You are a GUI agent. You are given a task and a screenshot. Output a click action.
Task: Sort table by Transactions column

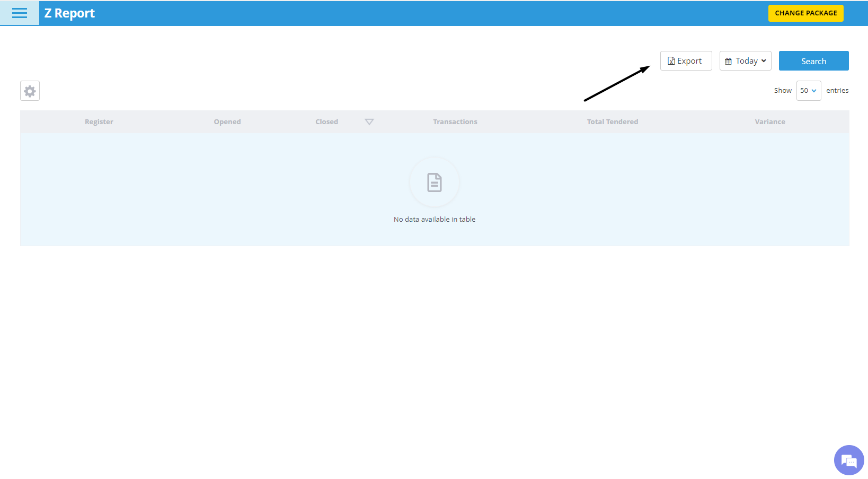[x=455, y=121]
